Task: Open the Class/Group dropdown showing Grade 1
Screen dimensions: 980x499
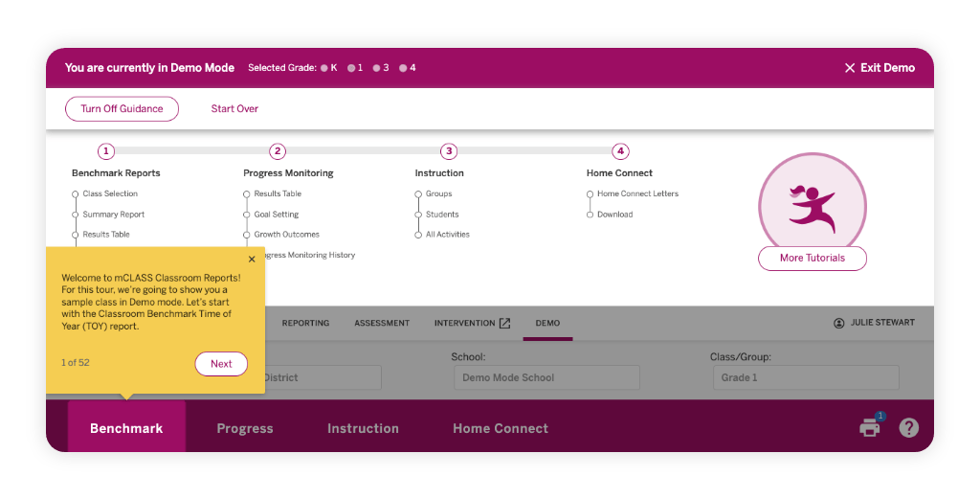Action: (806, 377)
